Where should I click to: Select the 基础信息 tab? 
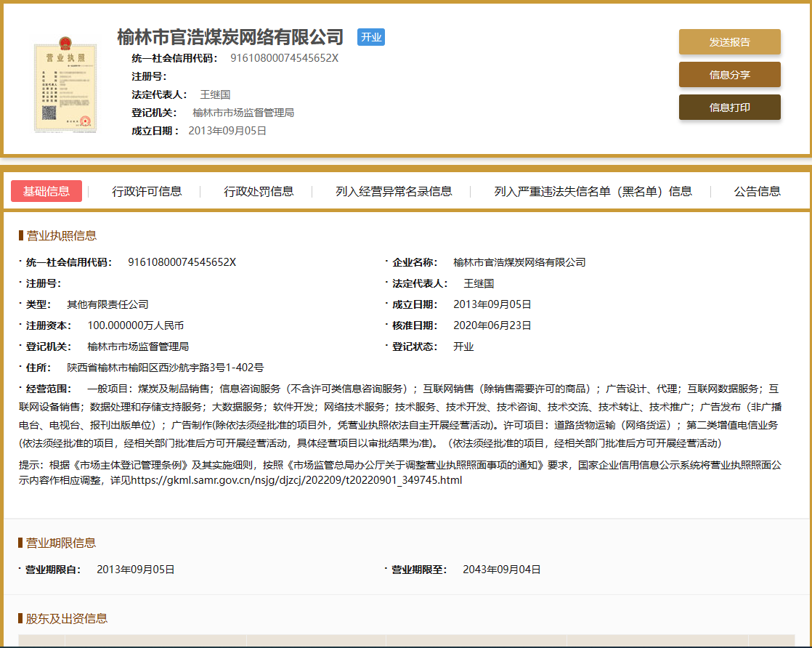[x=46, y=191]
